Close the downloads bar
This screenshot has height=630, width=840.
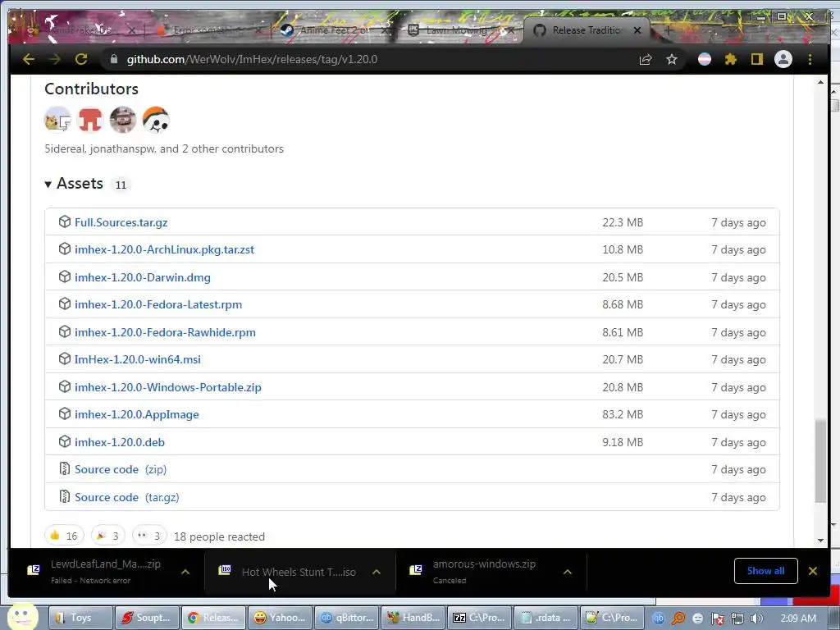pos(813,571)
